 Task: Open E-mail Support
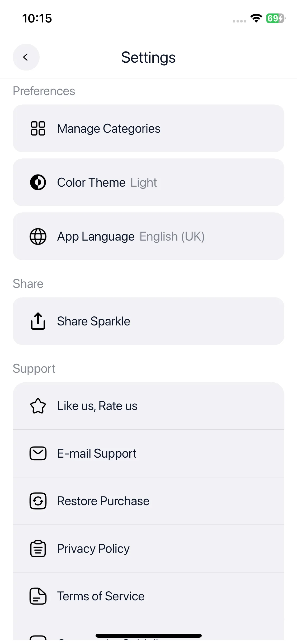pyautogui.click(x=148, y=453)
